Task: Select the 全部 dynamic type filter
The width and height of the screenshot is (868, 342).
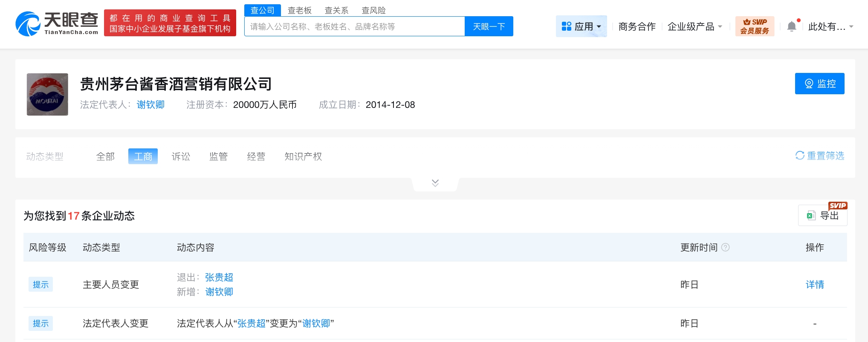Action: tap(105, 157)
